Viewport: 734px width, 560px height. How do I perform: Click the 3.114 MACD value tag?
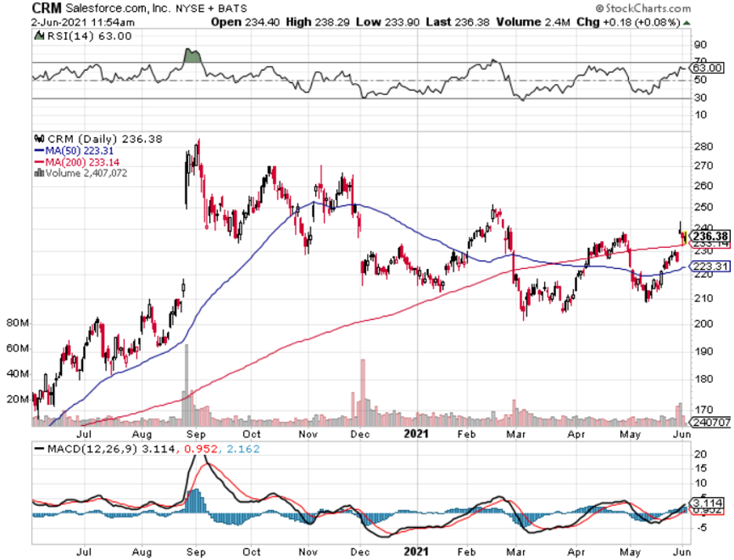(708, 504)
